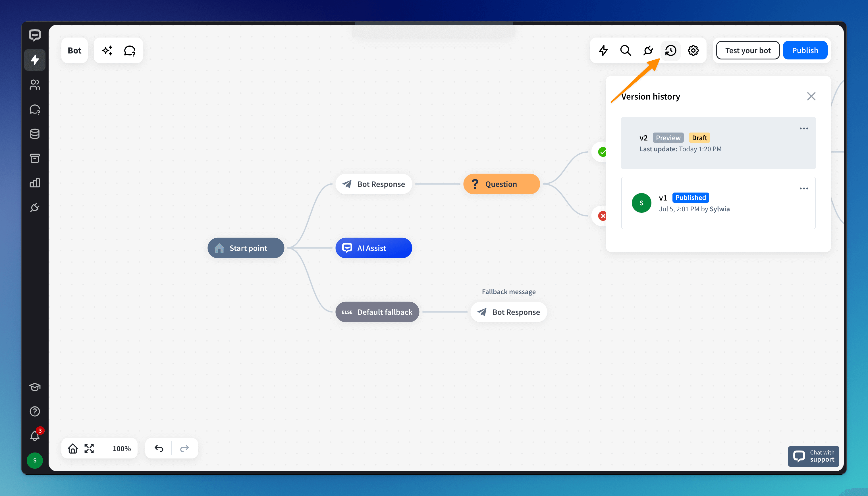Click the undo arrow button
868x496 pixels.
[159, 448]
